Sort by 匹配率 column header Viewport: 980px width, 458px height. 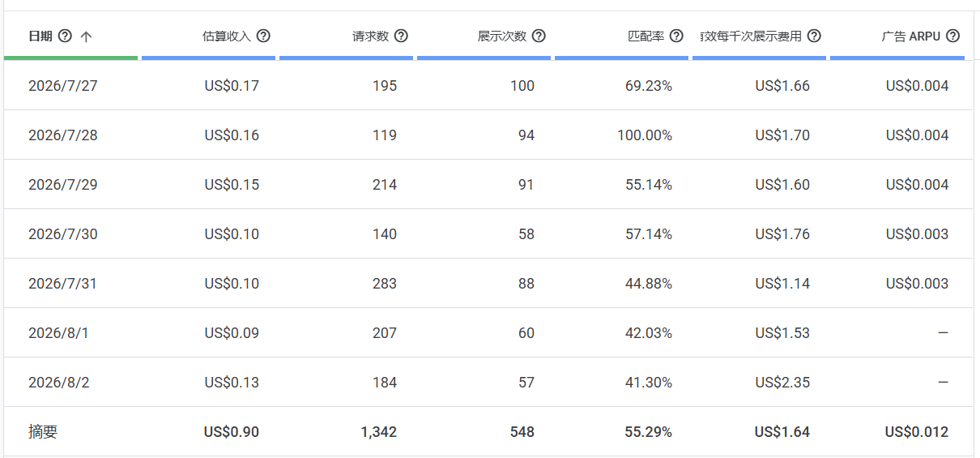[x=646, y=36]
